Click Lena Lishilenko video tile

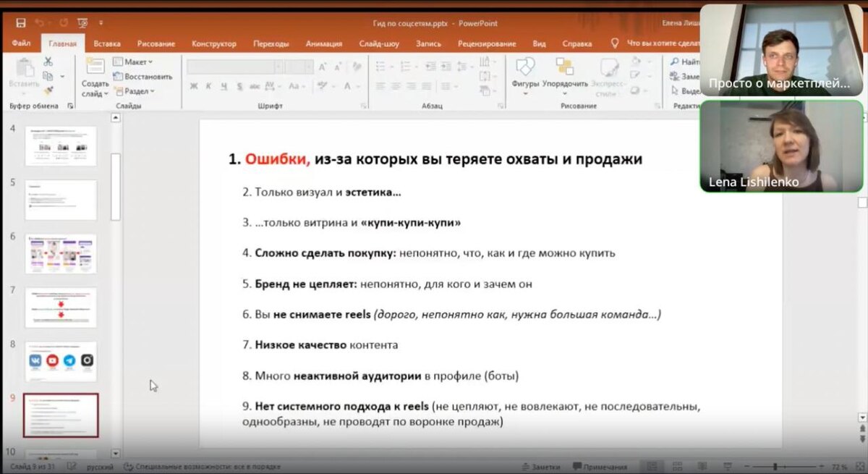click(x=781, y=146)
